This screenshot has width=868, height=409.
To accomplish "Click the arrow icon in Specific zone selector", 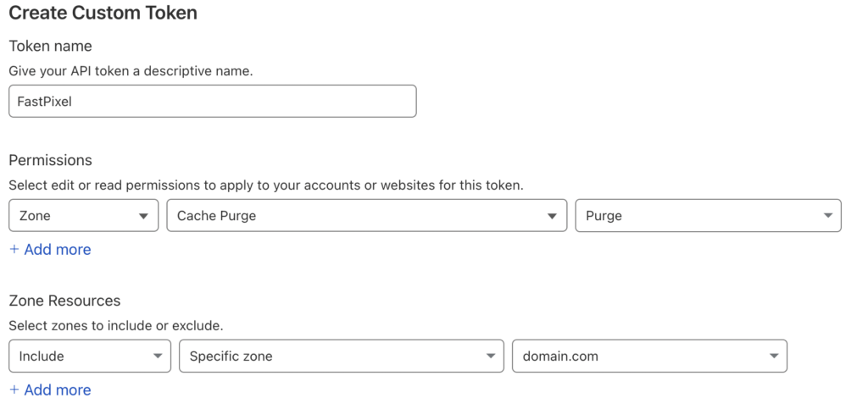I will 491,356.
